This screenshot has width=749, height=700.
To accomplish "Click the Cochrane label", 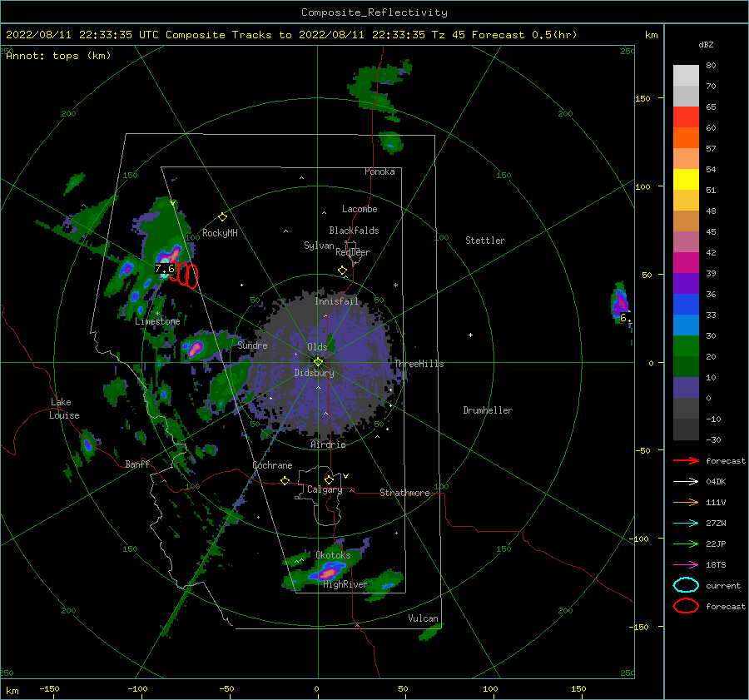I will click(x=272, y=465).
